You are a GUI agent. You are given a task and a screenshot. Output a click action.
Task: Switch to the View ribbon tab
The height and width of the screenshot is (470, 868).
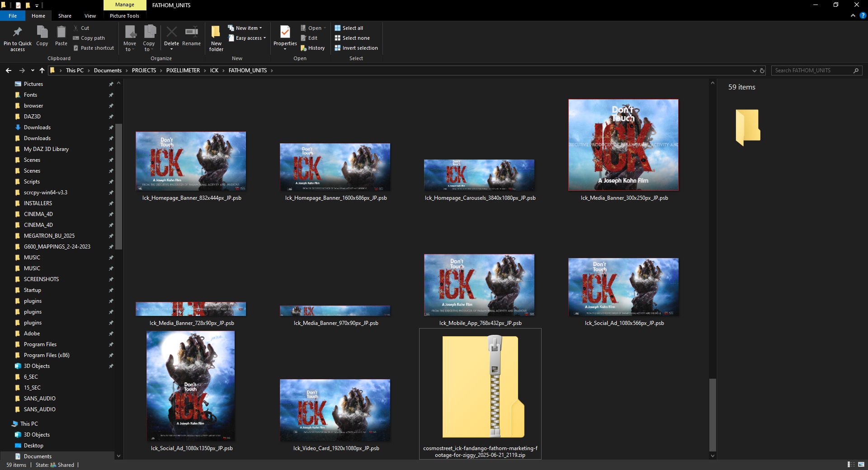coord(90,16)
